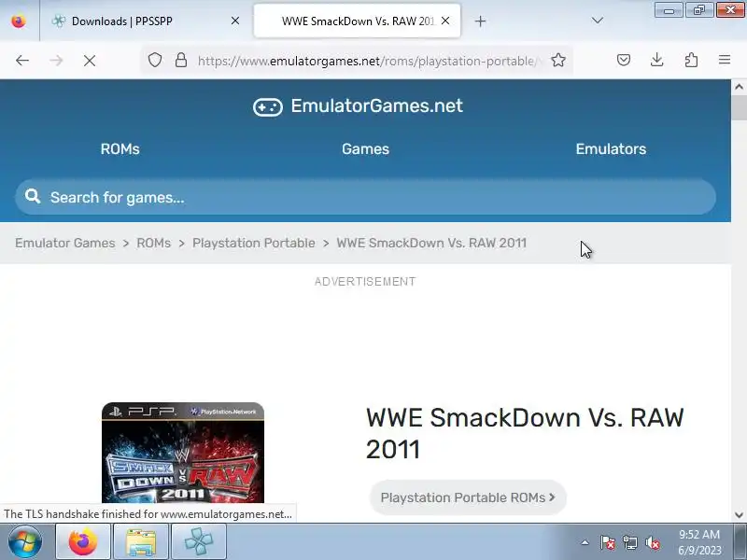The width and height of the screenshot is (747, 560).
Task: Go to Emulator Games breadcrumb
Action: [64, 243]
